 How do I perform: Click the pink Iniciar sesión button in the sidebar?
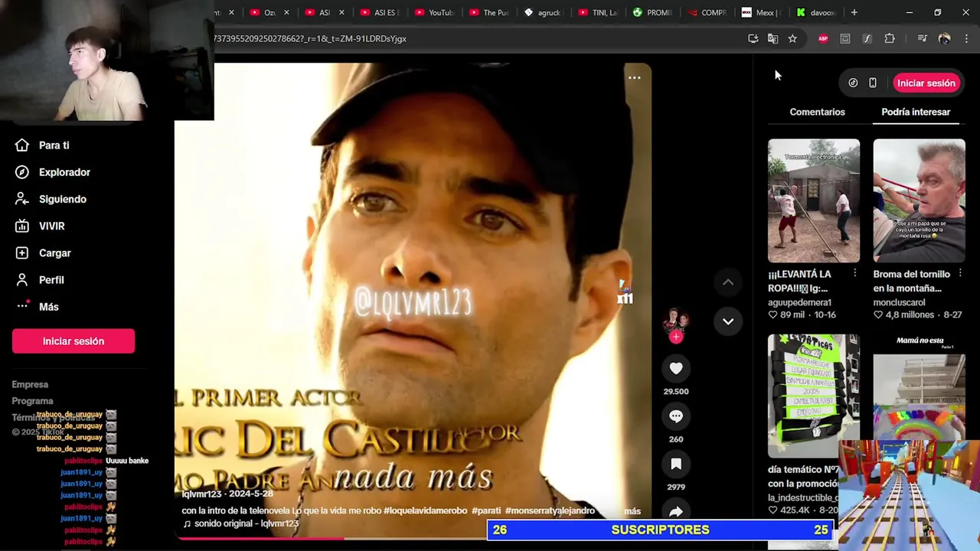pos(73,341)
